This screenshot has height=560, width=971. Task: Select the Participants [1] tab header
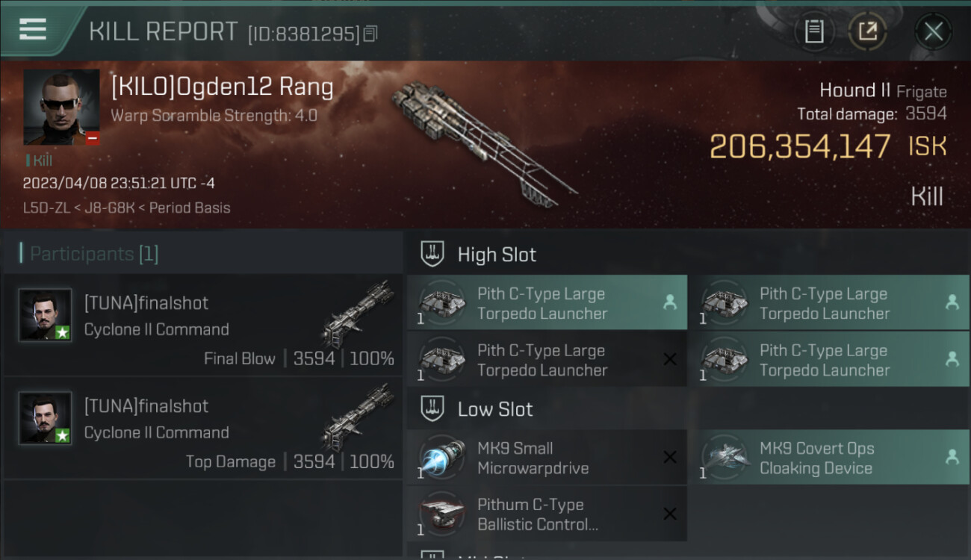coord(90,254)
